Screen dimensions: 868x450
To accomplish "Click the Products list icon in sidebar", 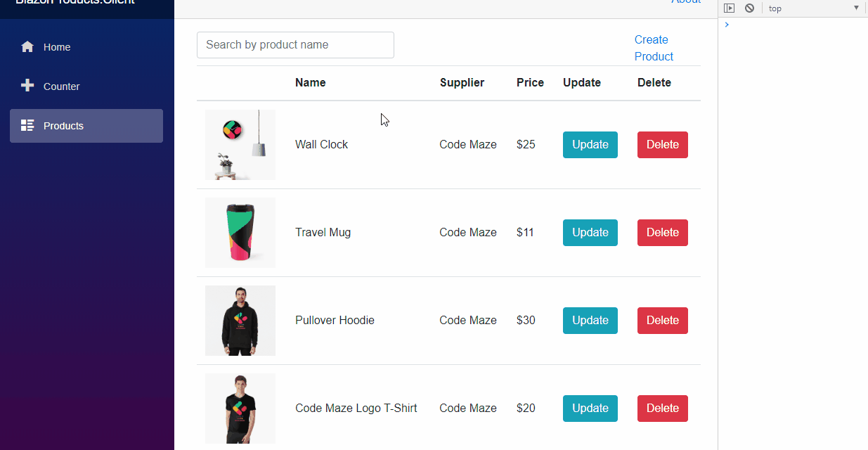I will click(27, 126).
